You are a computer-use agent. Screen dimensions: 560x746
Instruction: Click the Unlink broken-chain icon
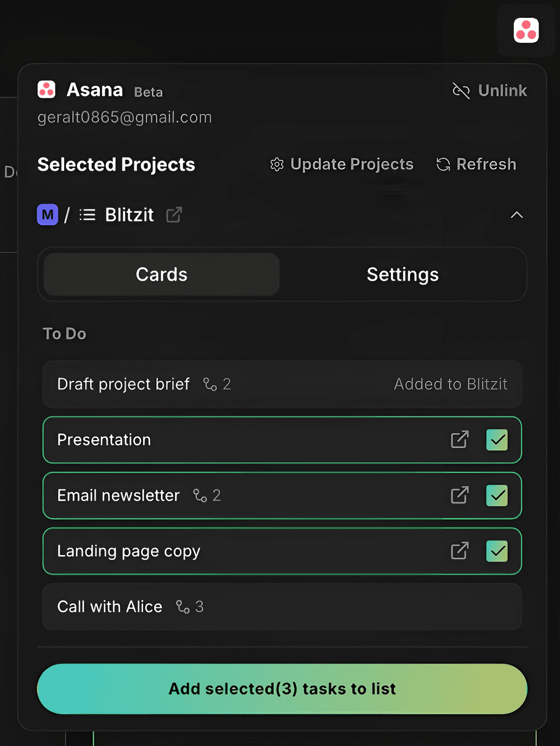point(461,91)
